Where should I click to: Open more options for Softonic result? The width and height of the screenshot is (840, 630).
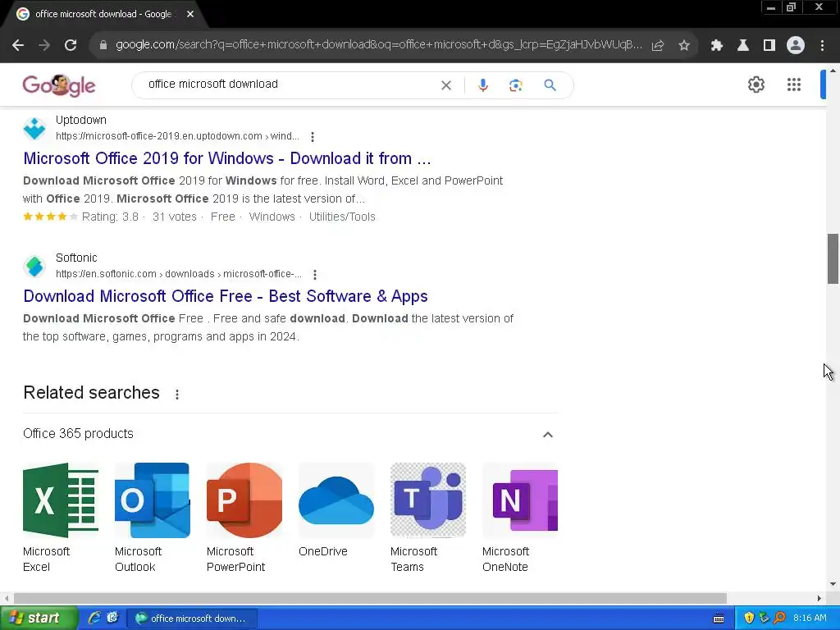coord(315,274)
